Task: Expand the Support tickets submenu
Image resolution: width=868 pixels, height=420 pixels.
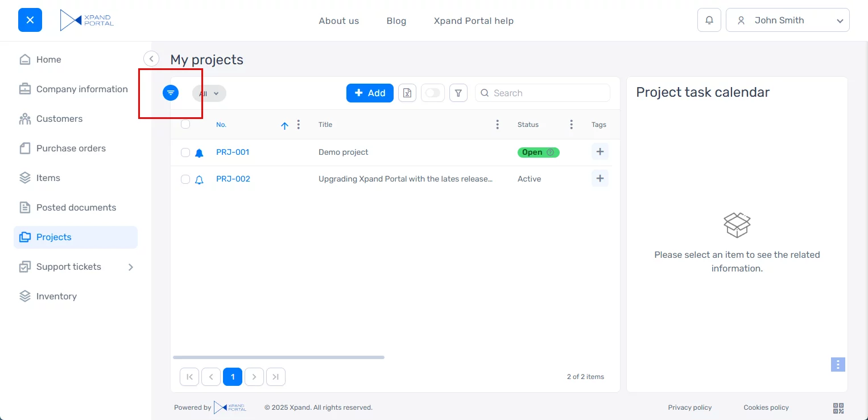Action: pos(131,267)
